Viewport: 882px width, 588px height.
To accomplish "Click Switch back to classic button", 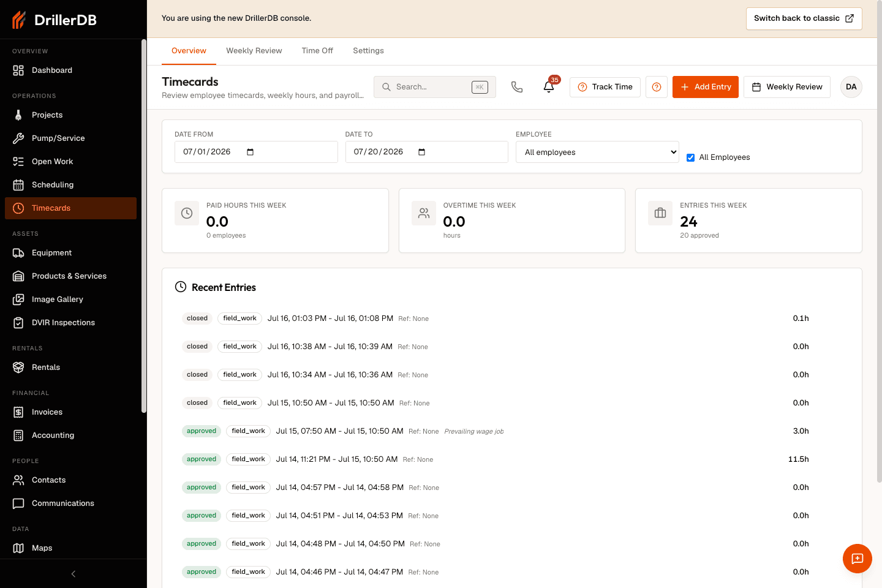I will 804,18.
